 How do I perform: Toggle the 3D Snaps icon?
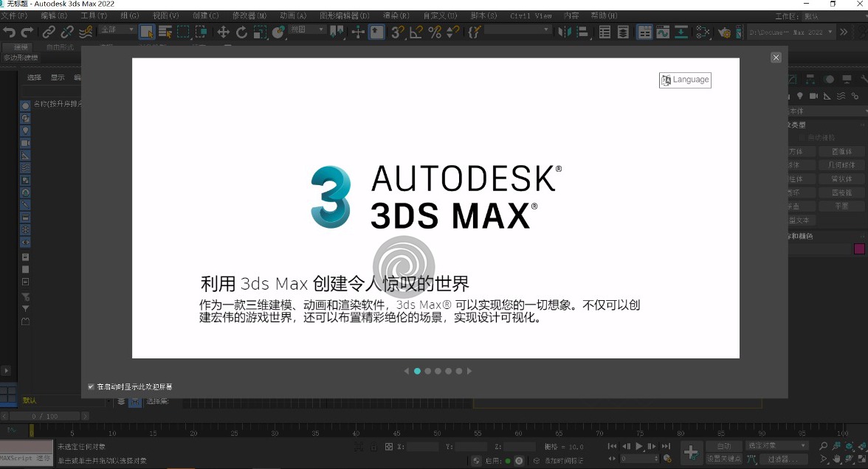(397, 32)
